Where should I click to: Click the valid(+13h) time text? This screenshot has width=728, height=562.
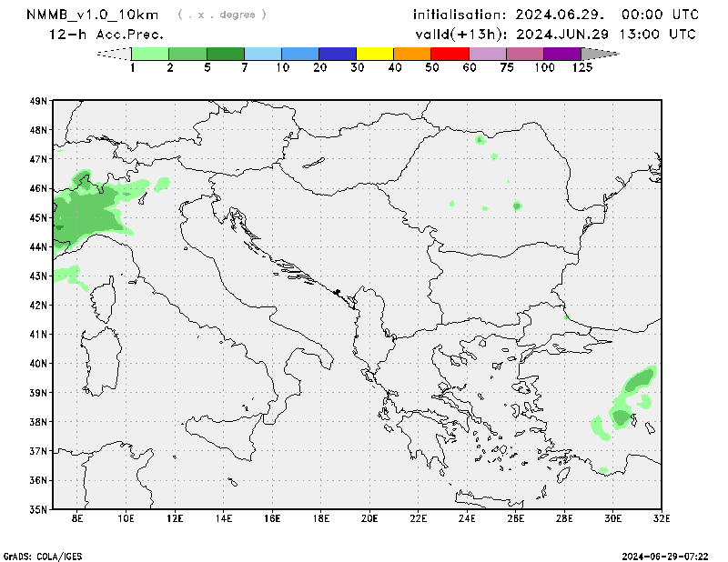click(555, 35)
